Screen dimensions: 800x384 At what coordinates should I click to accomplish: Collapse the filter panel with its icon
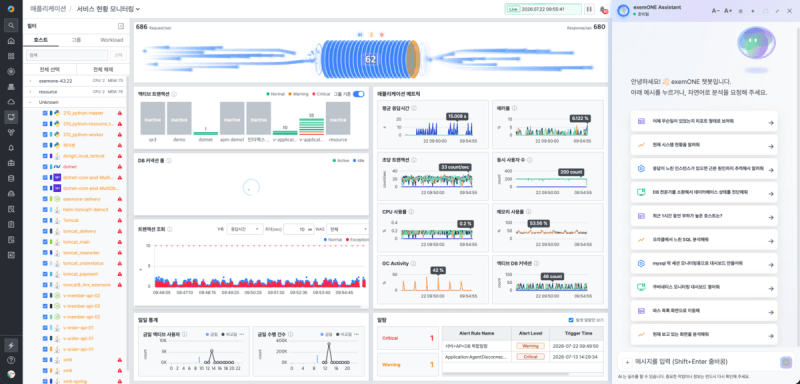(120, 26)
